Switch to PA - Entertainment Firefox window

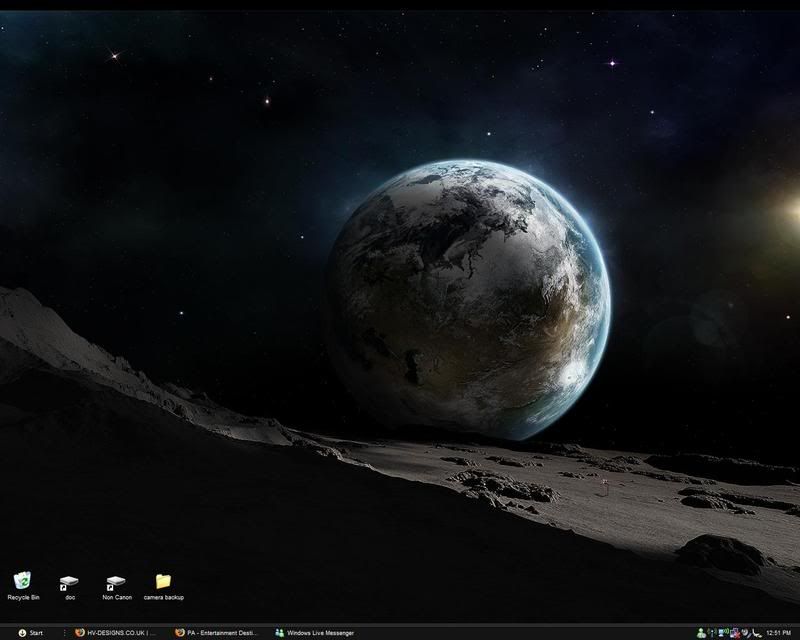217,633
